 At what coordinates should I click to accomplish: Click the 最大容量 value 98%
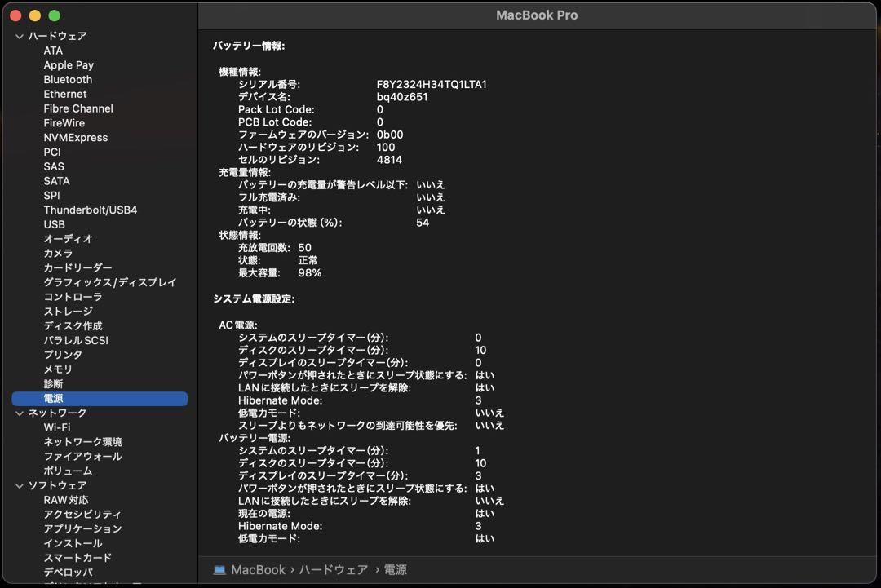[x=310, y=273]
